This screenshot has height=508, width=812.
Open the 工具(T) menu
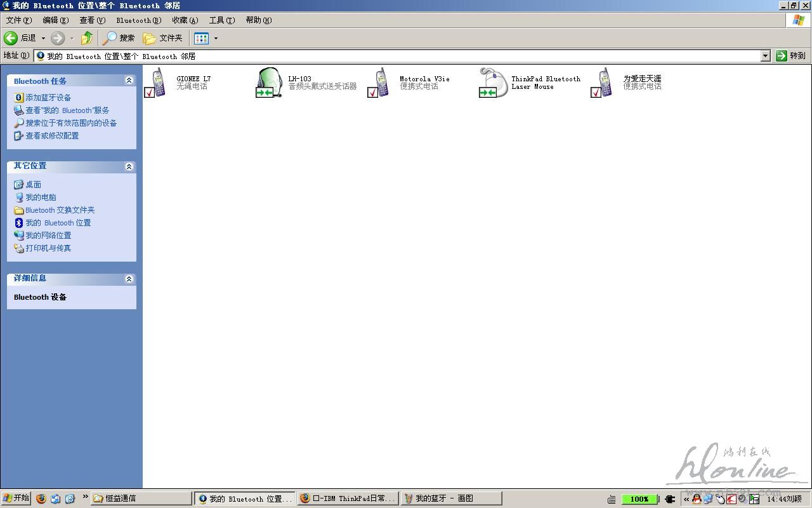221,20
